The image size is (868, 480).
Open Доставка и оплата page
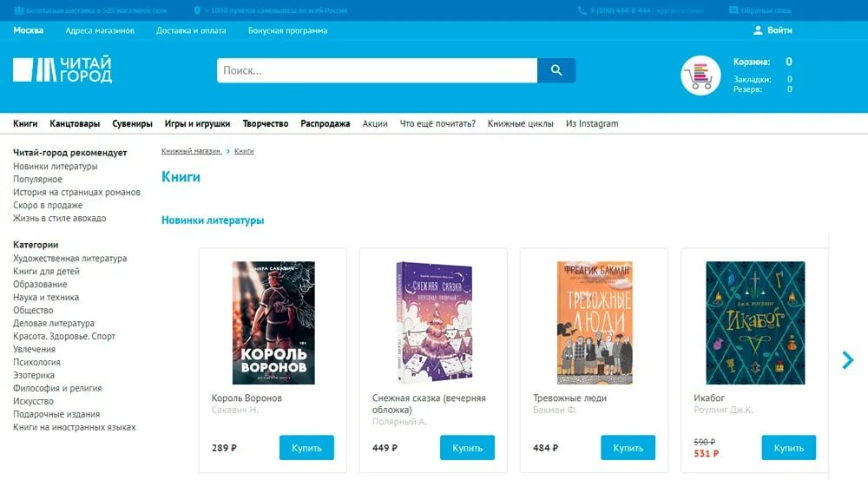191,30
